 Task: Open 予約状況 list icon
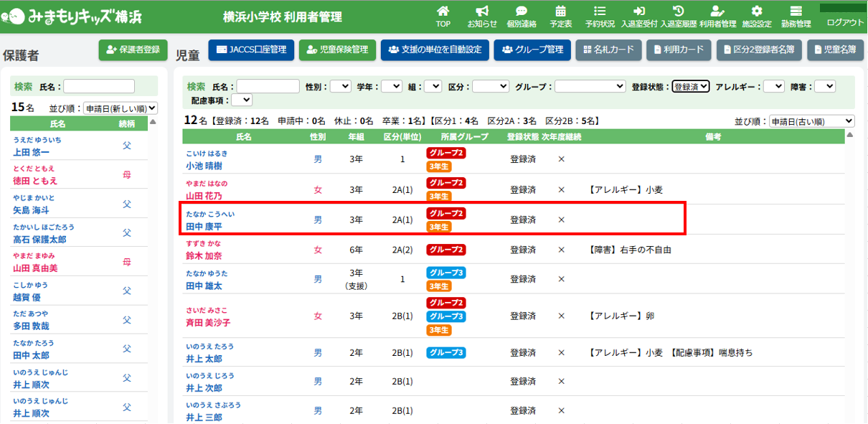600,11
